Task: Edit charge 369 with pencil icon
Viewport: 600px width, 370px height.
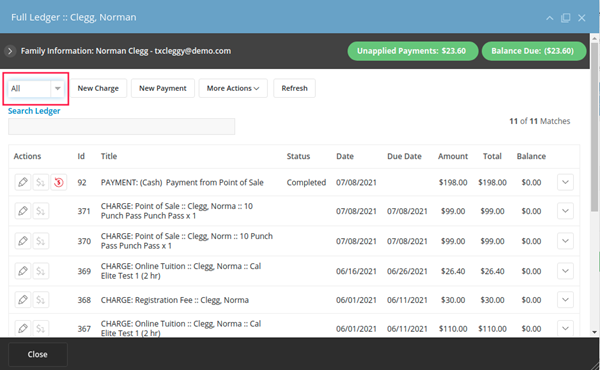Action: (23, 271)
